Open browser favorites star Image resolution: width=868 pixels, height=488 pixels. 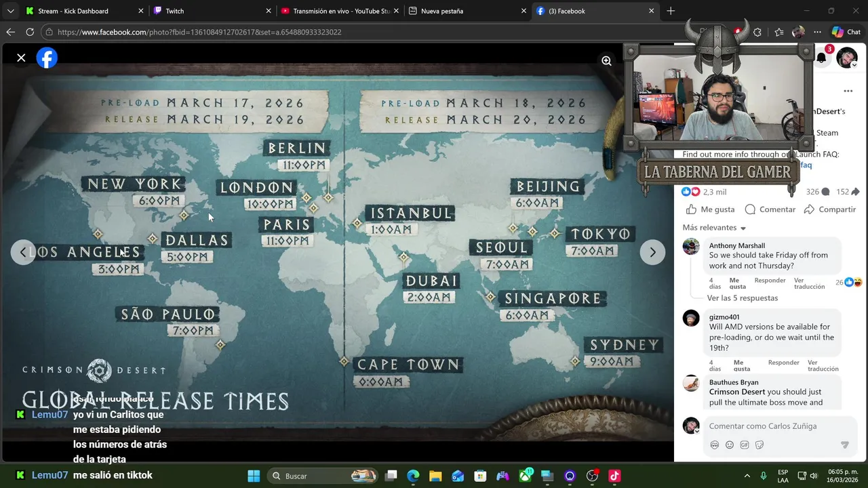tap(778, 32)
